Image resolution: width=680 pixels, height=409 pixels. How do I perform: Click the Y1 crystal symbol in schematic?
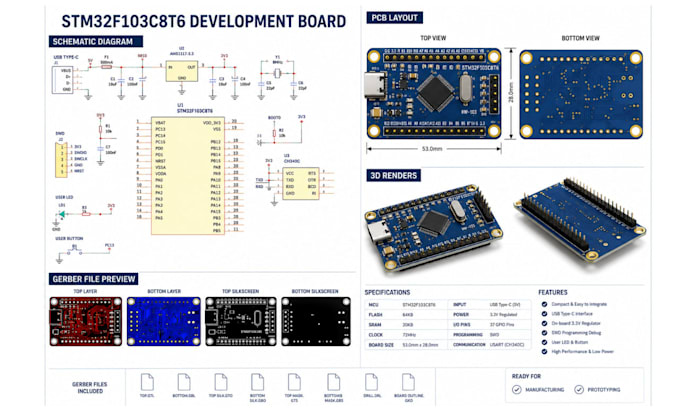278,73
